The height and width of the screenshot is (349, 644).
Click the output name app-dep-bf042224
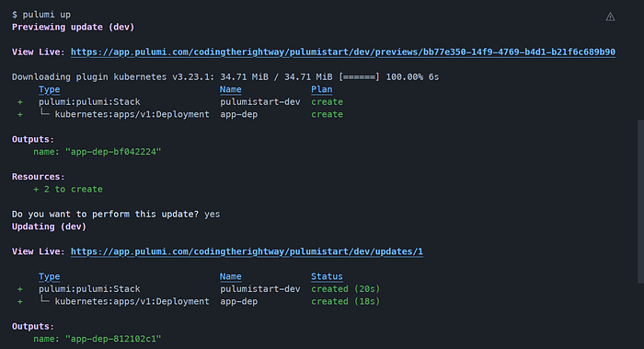tap(113, 152)
